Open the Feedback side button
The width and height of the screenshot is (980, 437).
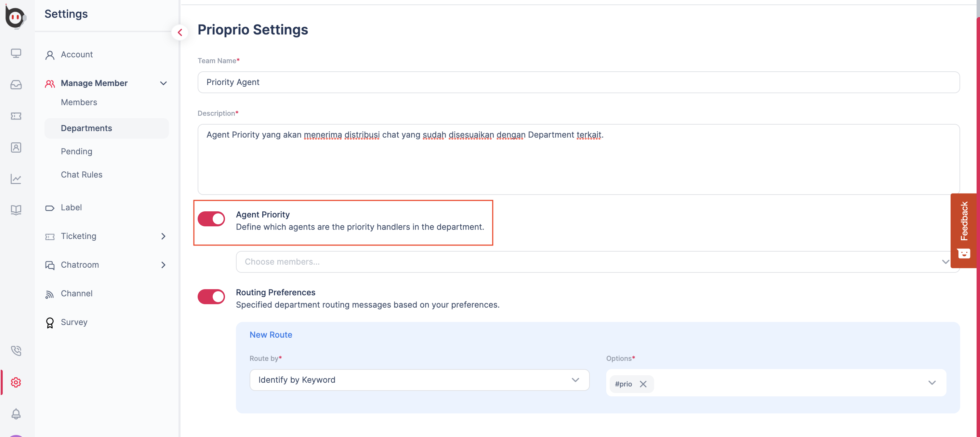pos(964,230)
